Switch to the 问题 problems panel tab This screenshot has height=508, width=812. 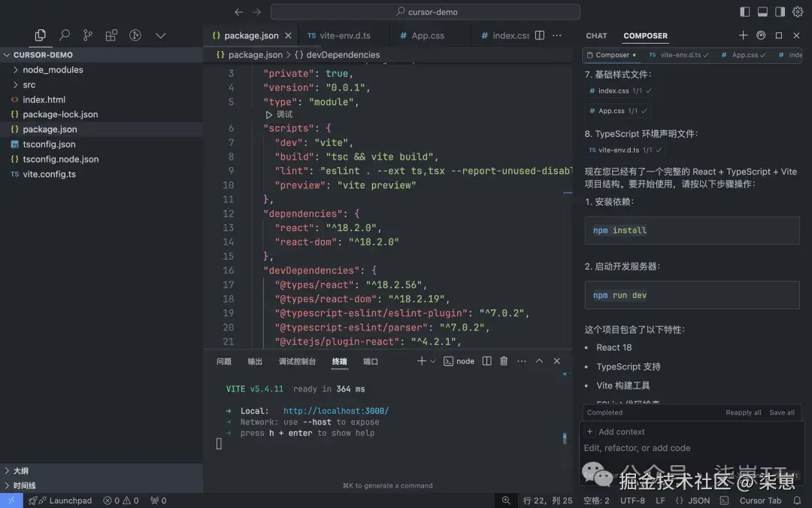pos(224,361)
